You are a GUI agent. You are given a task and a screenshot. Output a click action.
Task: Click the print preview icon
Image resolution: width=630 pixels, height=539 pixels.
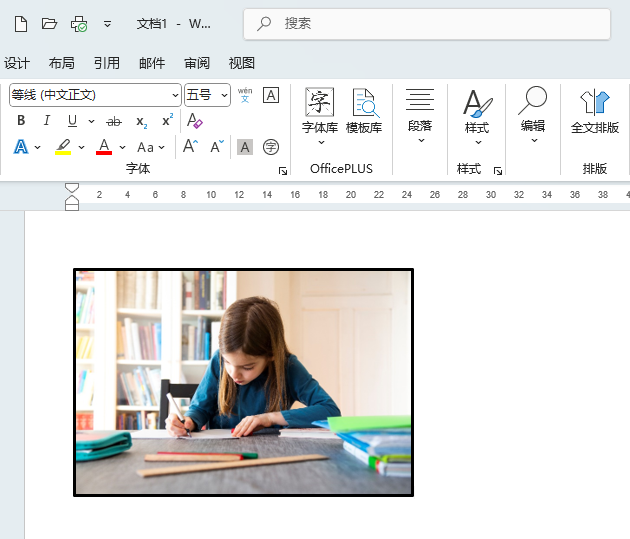(x=79, y=24)
